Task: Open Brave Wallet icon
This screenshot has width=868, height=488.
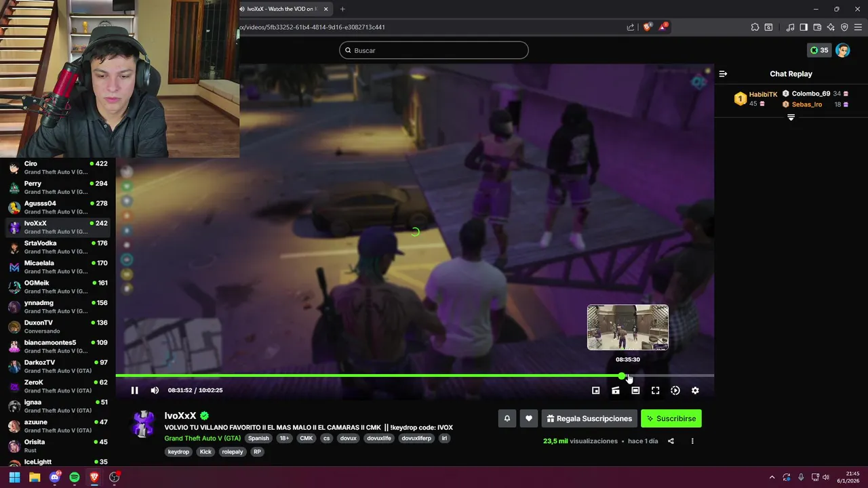Action: click(x=817, y=27)
